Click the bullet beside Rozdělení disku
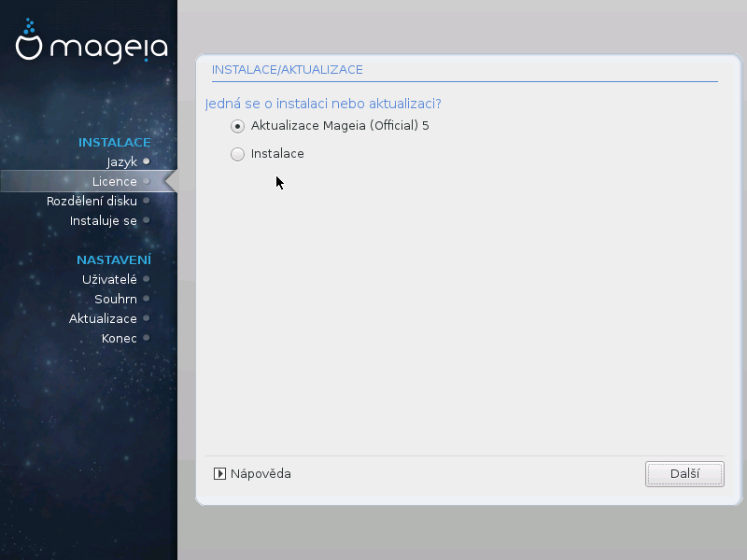This screenshot has width=747, height=560. coord(147,201)
